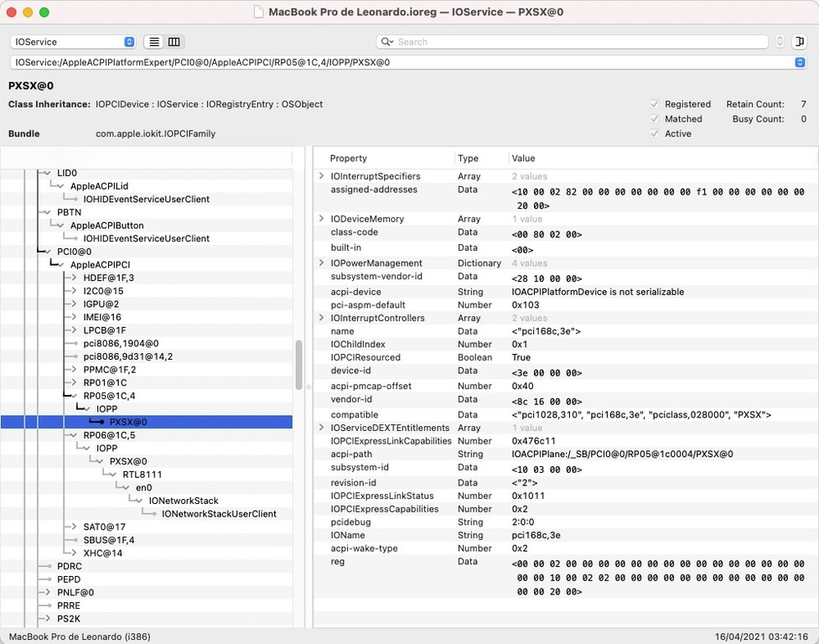
Task: Sort by the Property column header
Action: coord(384,158)
